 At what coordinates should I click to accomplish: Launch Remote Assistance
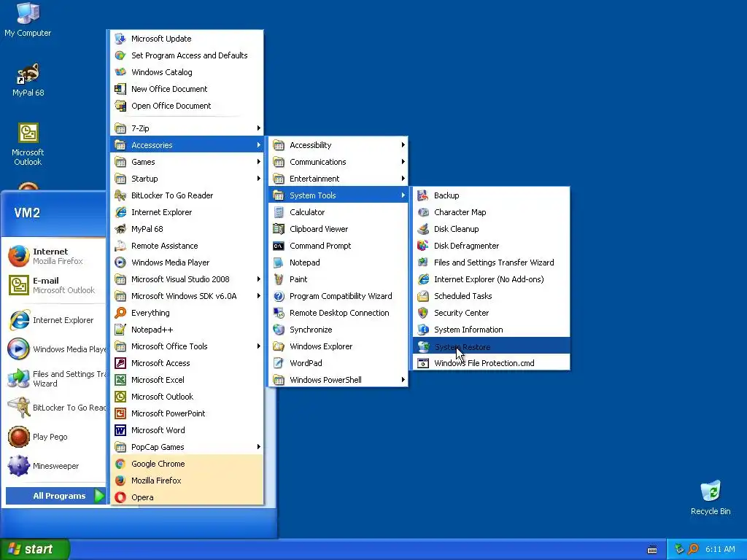(187, 246)
